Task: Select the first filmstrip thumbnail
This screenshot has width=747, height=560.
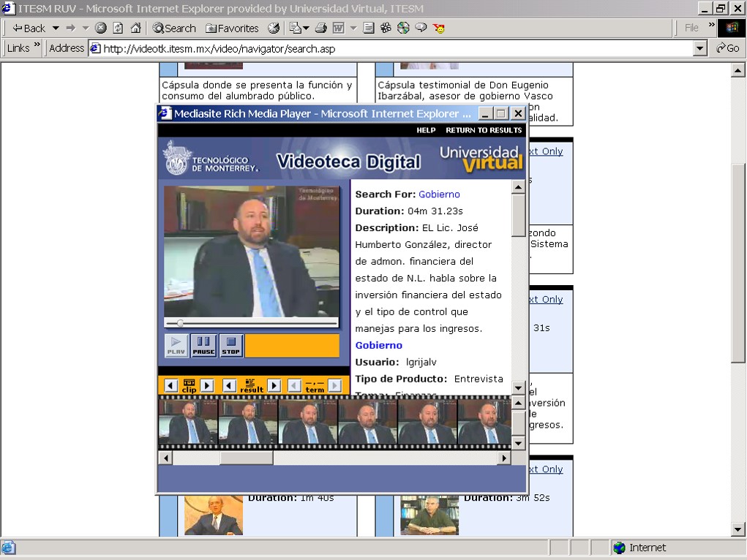Action: (x=188, y=423)
